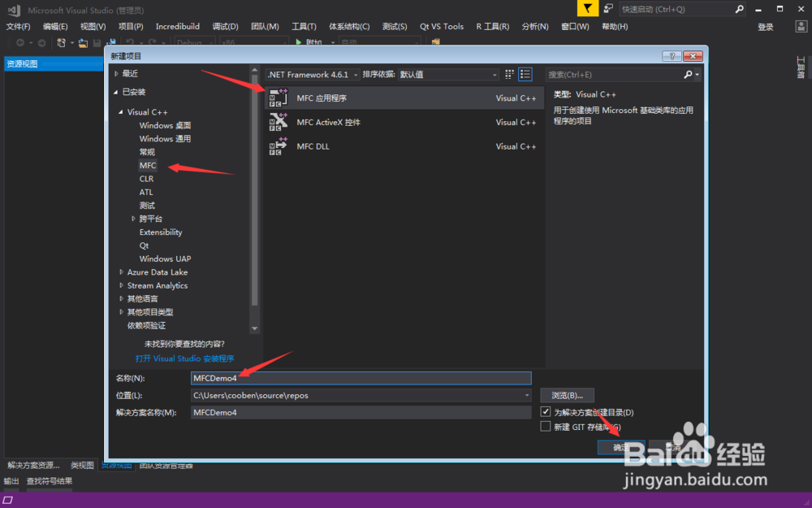Viewport: 812px width, 508px height.
Task: Switch to the 类视图 tab
Action: coord(82,465)
